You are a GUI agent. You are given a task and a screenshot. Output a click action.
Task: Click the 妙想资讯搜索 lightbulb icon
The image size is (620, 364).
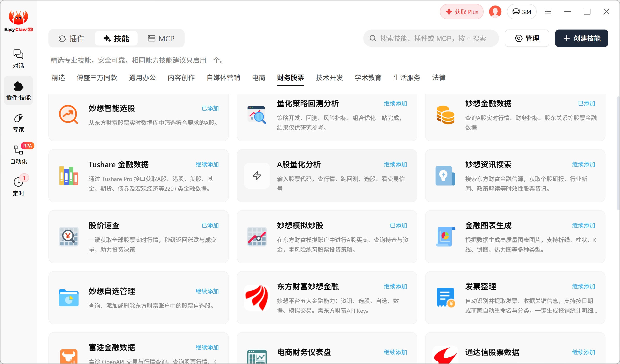click(445, 176)
